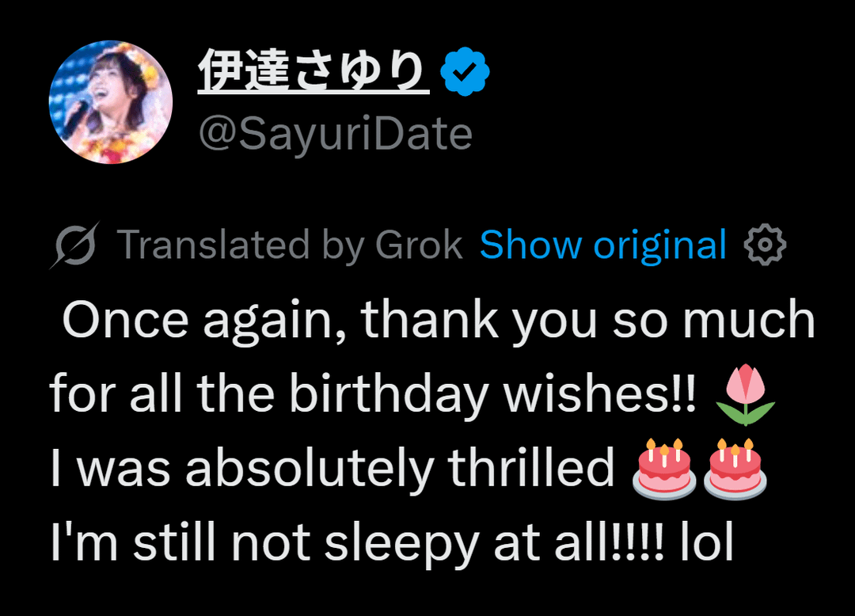Viewport: 855px width, 616px height.
Task: Click the word "Grok" in translation label
Action: pyautogui.click(x=419, y=245)
